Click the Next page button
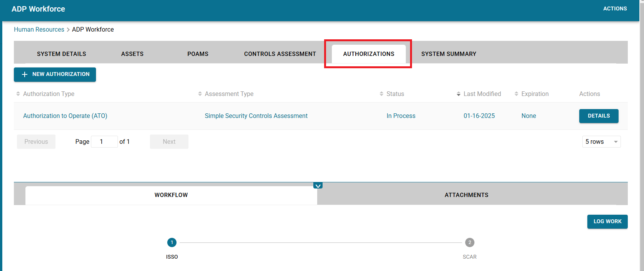Screen dimensions: 644x271 (169, 141)
